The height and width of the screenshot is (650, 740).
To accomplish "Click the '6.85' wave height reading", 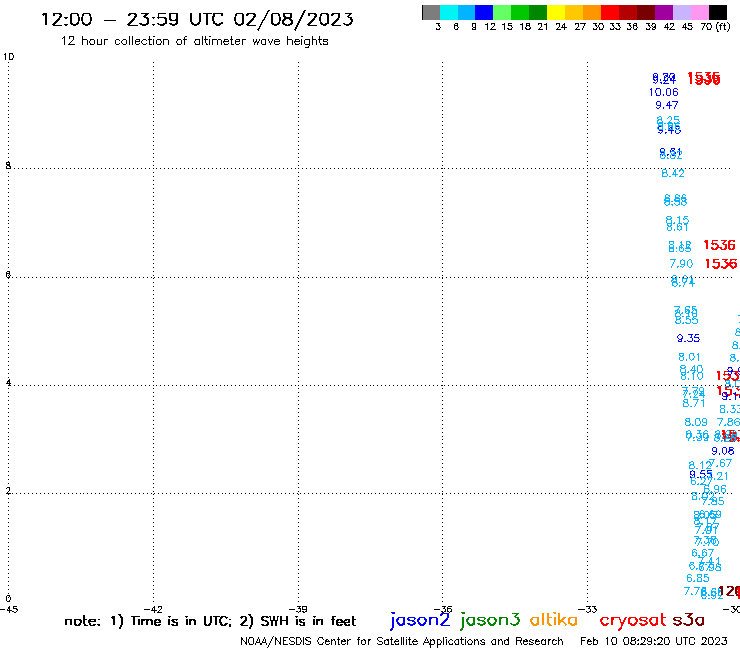I will pyautogui.click(x=698, y=578).
